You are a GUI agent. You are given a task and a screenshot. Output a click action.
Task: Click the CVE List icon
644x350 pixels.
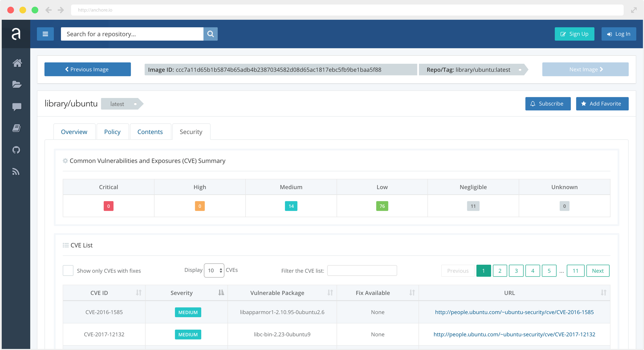pyautogui.click(x=66, y=245)
